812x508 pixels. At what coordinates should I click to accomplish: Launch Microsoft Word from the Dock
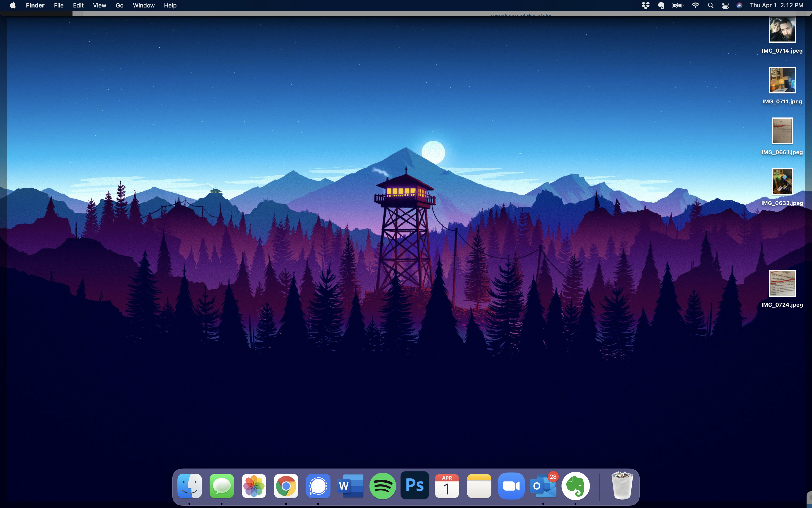(350, 486)
